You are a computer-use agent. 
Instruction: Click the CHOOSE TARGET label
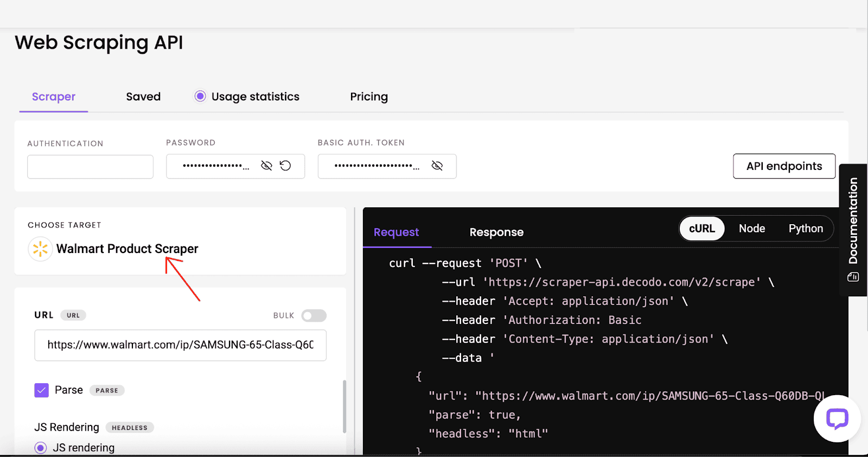65,225
